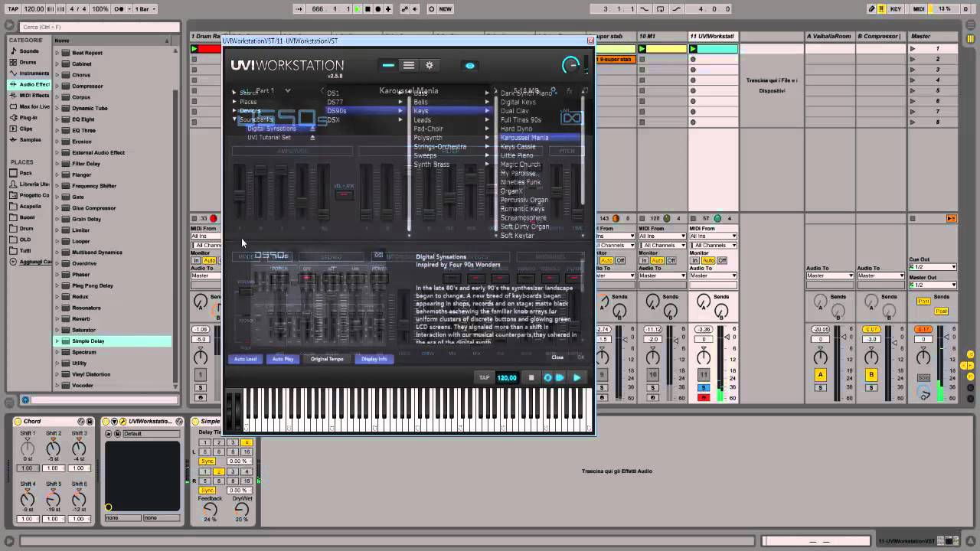Image resolution: width=980 pixels, height=551 pixels.
Task: Open Cue Out 1/2 dropdown
Action: point(933,267)
